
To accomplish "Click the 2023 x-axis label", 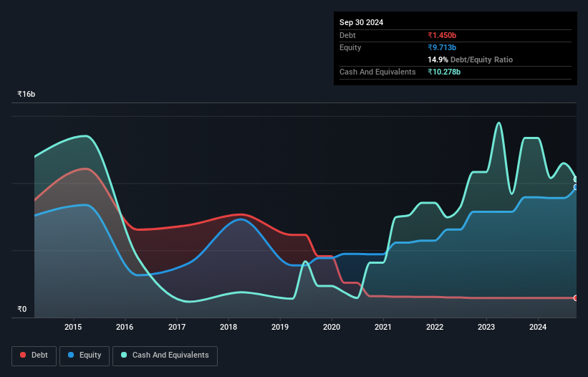I will tap(486, 327).
